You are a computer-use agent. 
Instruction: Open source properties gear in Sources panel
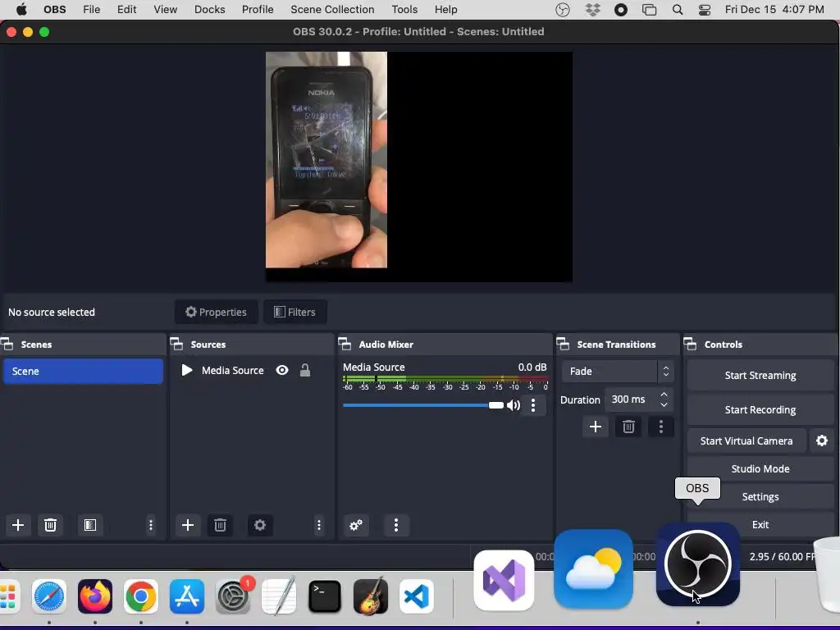(260, 525)
